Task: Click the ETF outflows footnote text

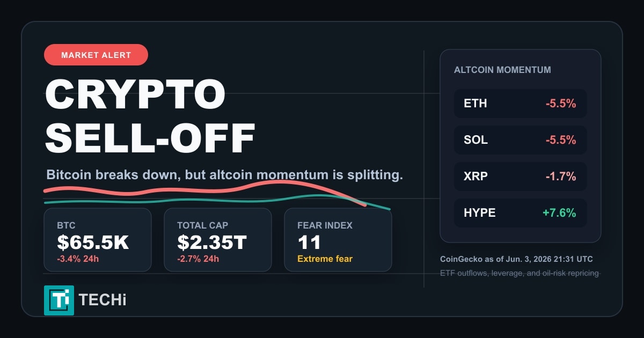Action: point(519,273)
